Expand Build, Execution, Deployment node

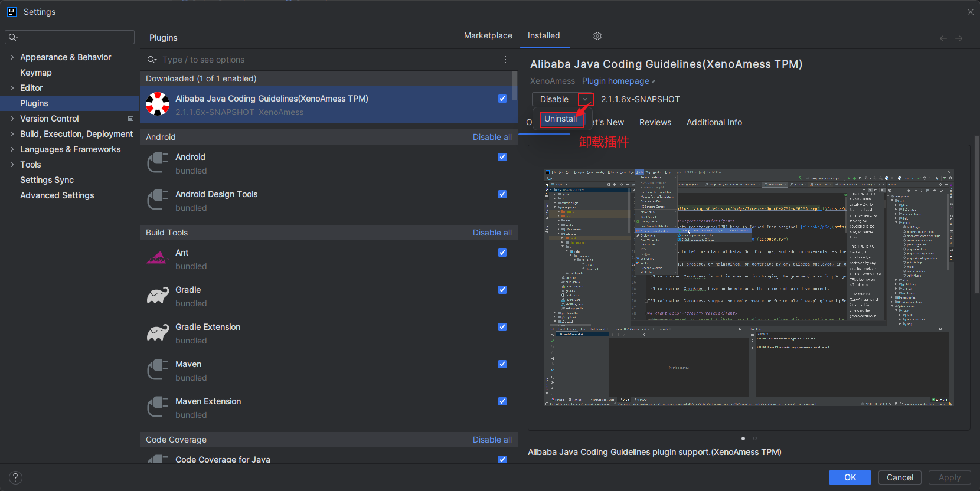tap(12, 134)
